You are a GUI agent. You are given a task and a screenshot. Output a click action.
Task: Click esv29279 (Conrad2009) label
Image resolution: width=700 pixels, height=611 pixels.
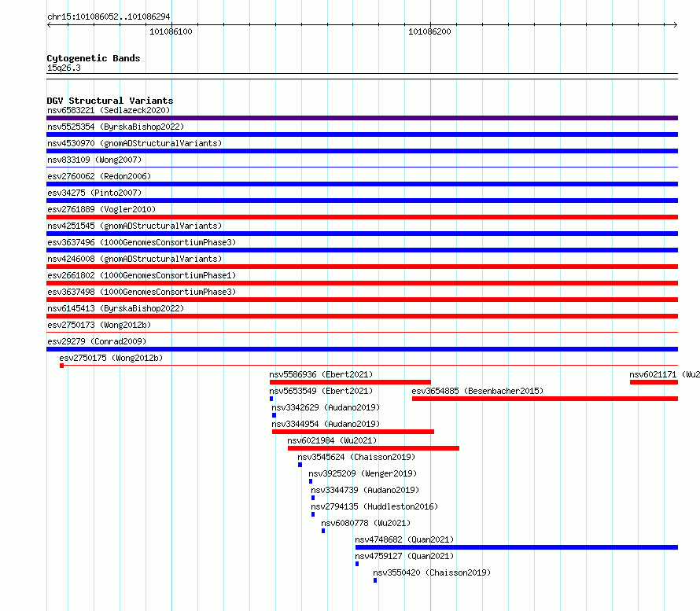[97, 341]
